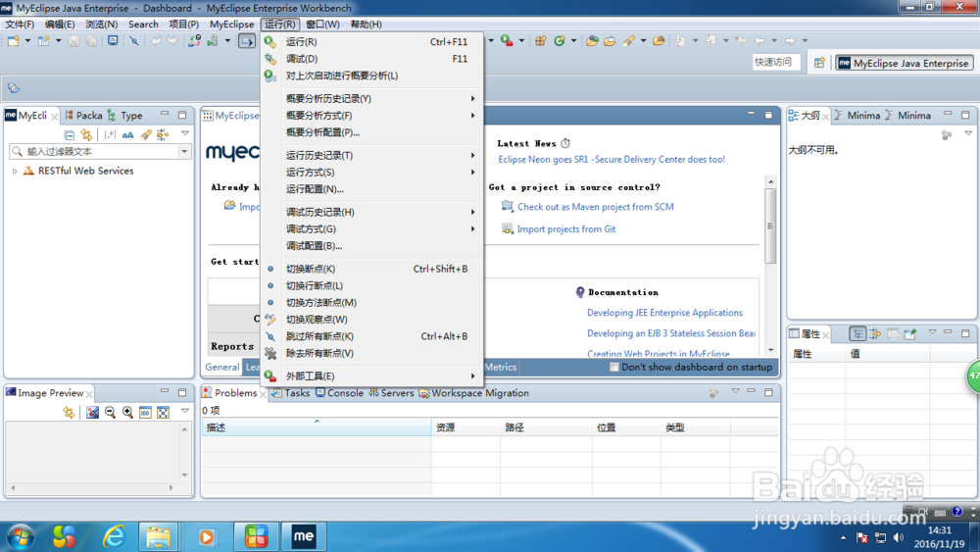Expand 运行方式(S) submenu
This screenshot has height=552, width=980.
click(371, 173)
